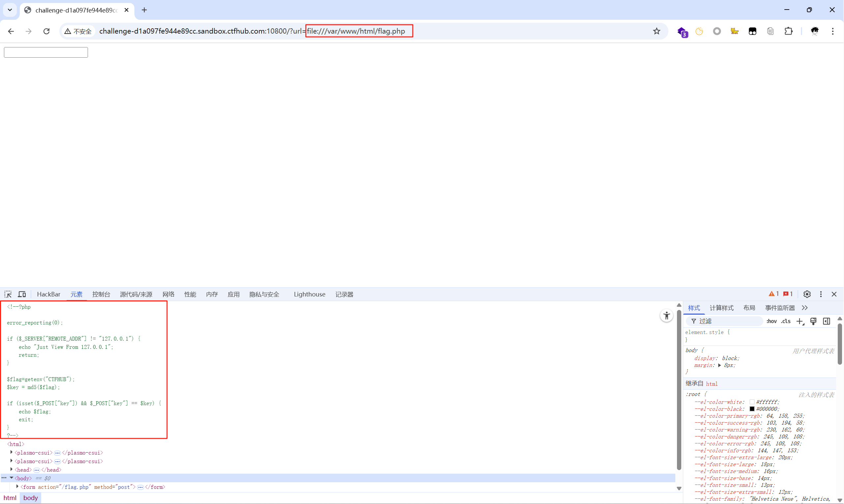Expand the form flag.php node

tap(17, 486)
